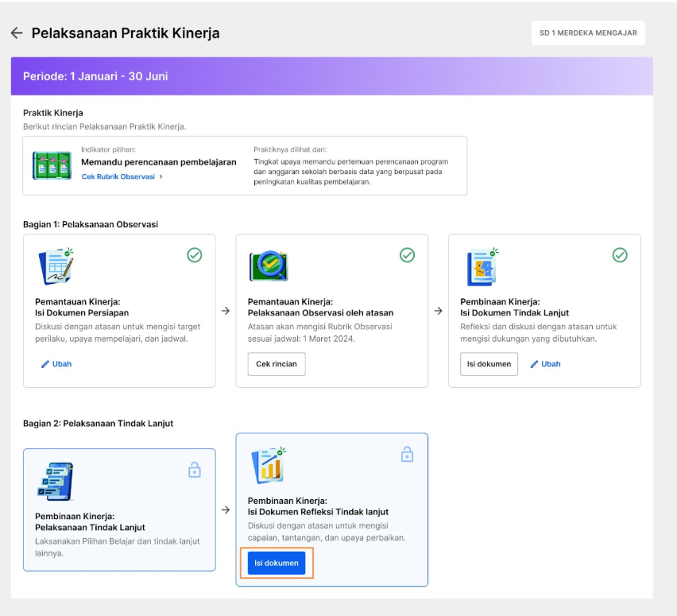Click checkmark on Isi Dokumen Tindak Lanjut card
Image resolution: width=677 pixels, height=616 pixels.
[x=620, y=255]
